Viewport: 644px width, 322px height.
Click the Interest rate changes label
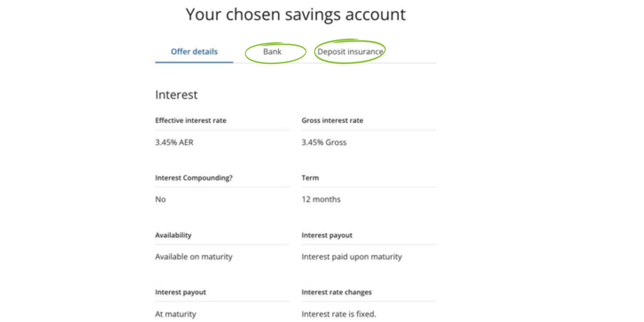pos(336,292)
